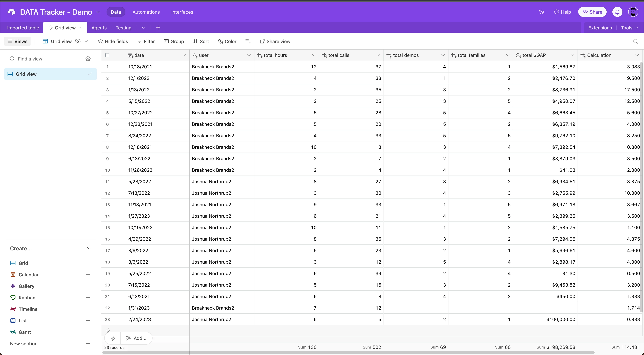Click the Share button
The height and width of the screenshot is (355, 644).
[x=592, y=12]
